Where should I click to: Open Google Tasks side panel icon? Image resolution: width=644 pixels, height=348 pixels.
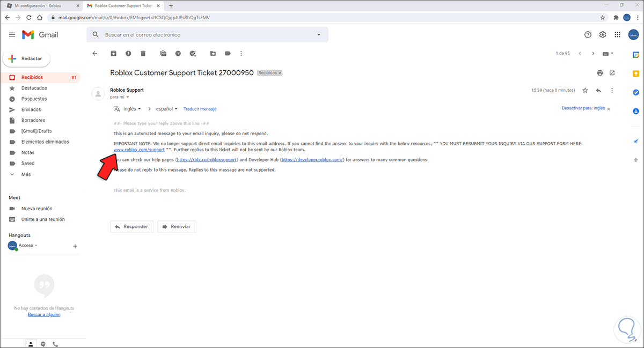pos(636,92)
